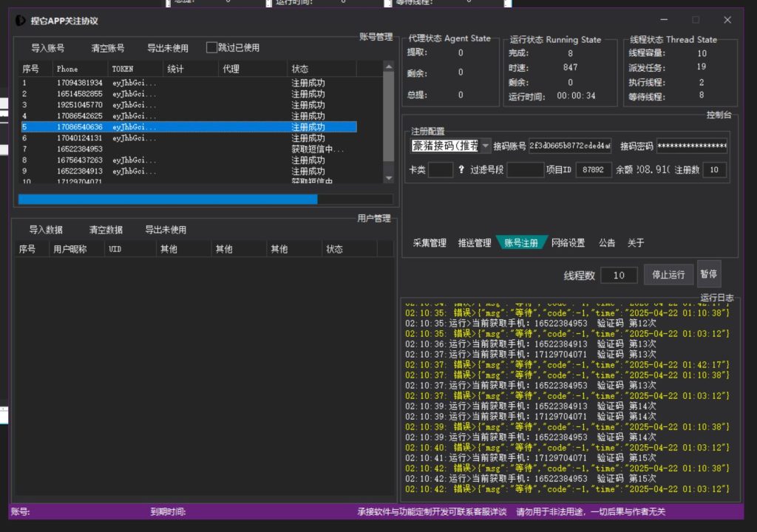757x532 pixels.
Task: Click the question mark help icon beside 卡类
Action: coord(461,170)
